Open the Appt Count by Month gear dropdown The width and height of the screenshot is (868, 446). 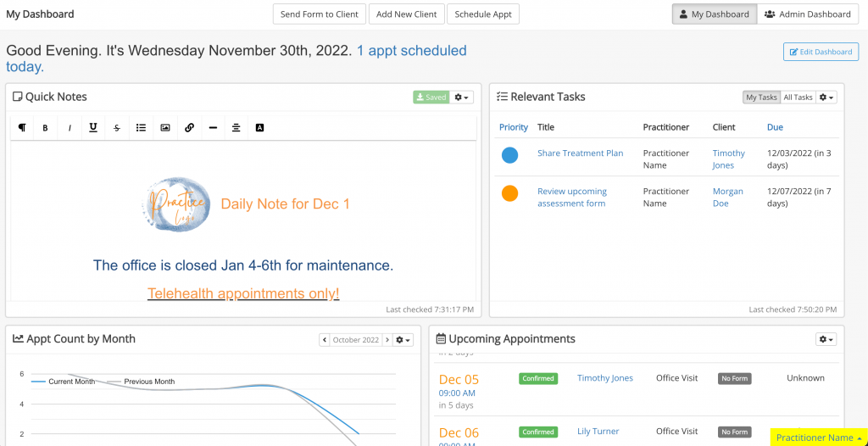[403, 340]
